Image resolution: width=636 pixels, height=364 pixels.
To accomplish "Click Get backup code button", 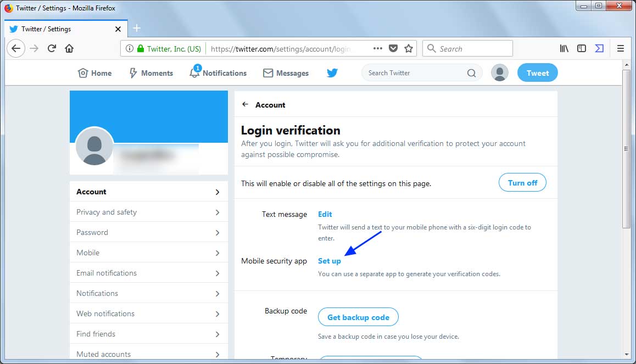I will click(x=358, y=317).
